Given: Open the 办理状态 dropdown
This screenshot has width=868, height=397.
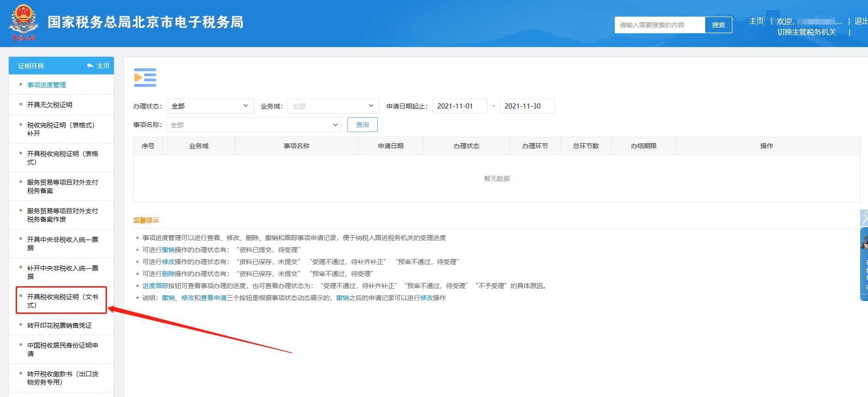Looking at the screenshot, I should click(210, 106).
